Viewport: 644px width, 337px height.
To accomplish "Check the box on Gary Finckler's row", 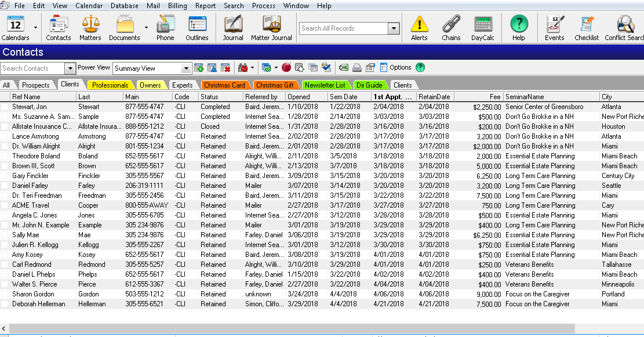I will 4,176.
